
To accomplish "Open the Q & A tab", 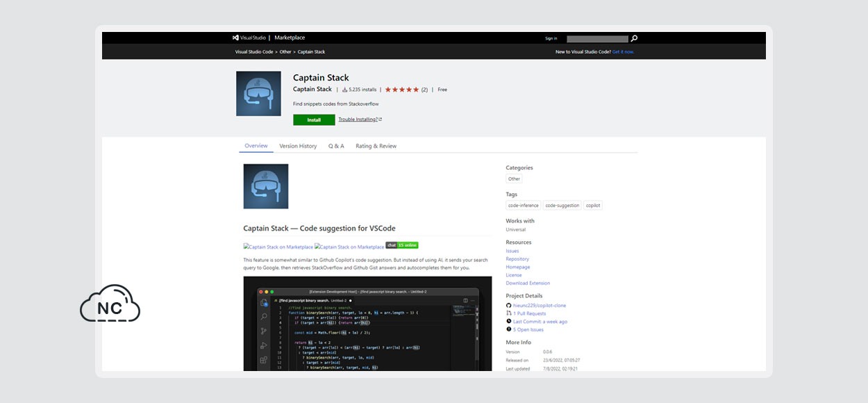I will pyautogui.click(x=336, y=146).
